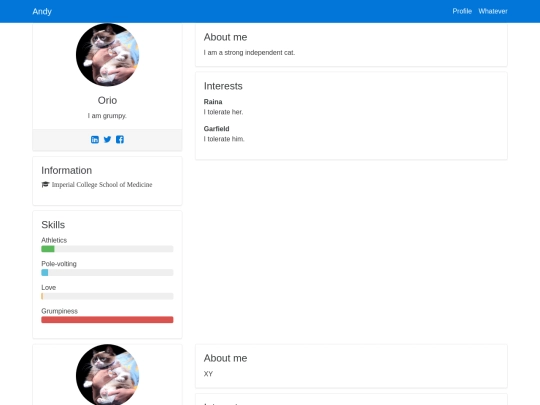Click the second cat profile photo at the bottom

point(107,375)
